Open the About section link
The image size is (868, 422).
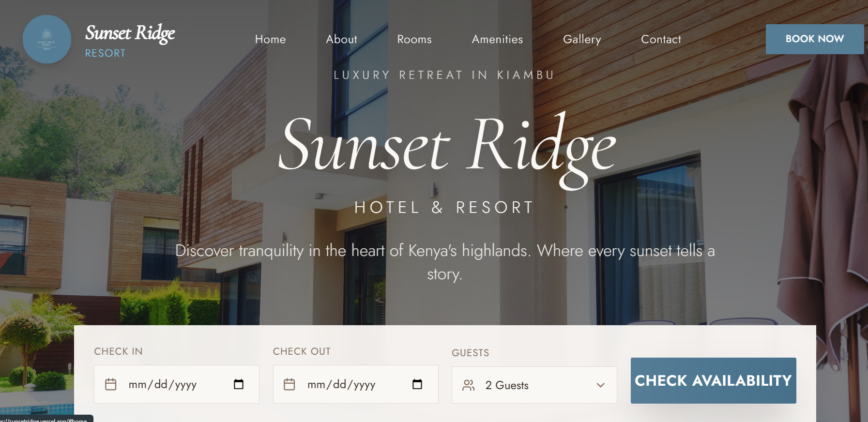pos(342,39)
